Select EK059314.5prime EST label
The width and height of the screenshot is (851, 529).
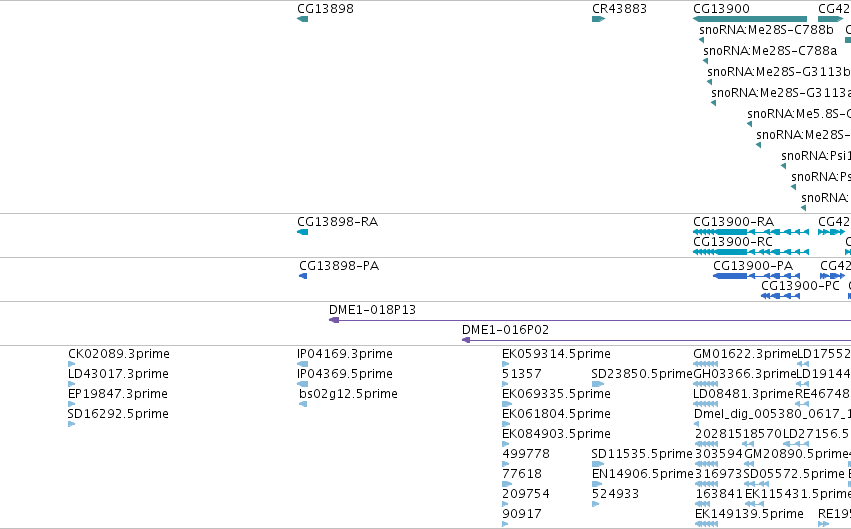(556, 354)
